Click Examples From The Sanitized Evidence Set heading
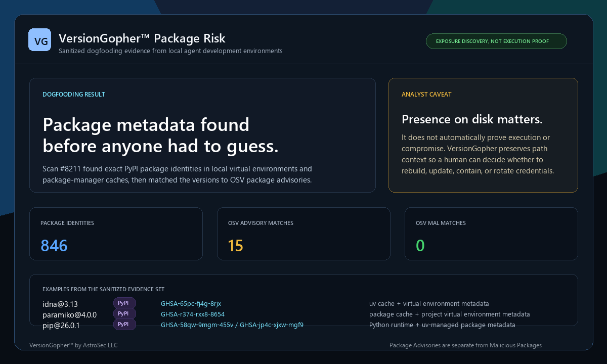The width and height of the screenshot is (607, 364). pyautogui.click(x=103, y=290)
